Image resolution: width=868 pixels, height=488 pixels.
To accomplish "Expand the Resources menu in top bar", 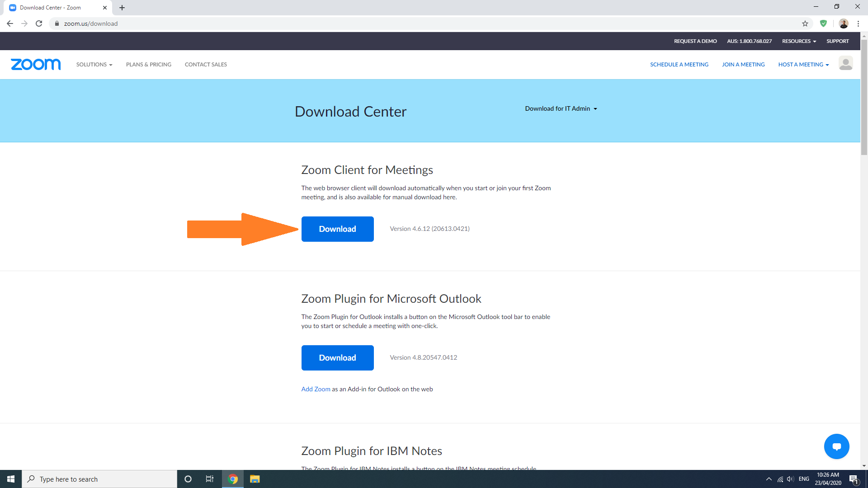I will pyautogui.click(x=799, y=41).
